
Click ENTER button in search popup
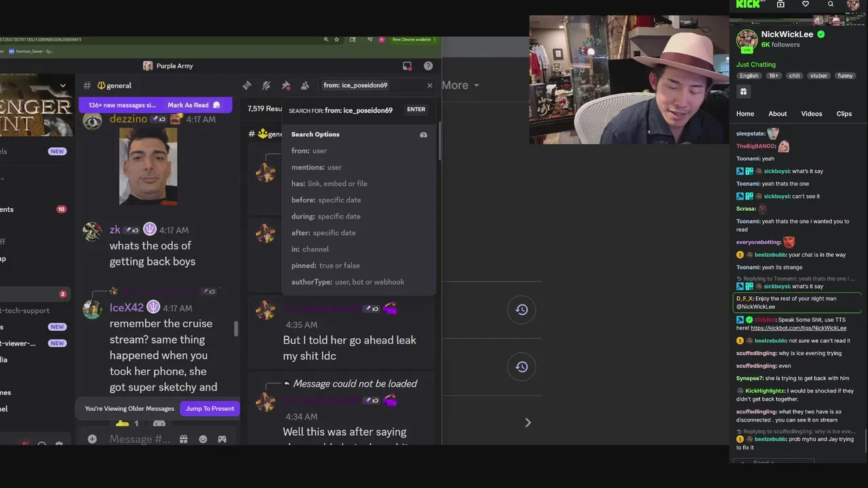tap(416, 109)
